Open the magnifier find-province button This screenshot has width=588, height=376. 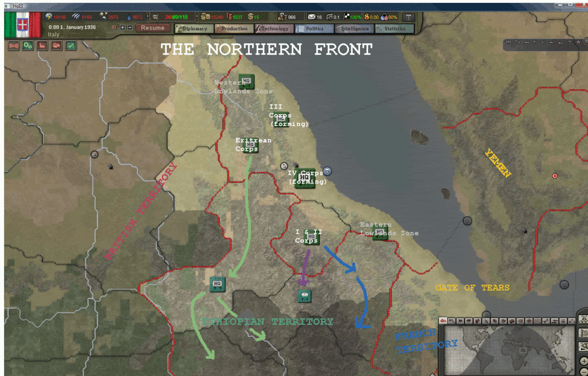tap(583, 346)
